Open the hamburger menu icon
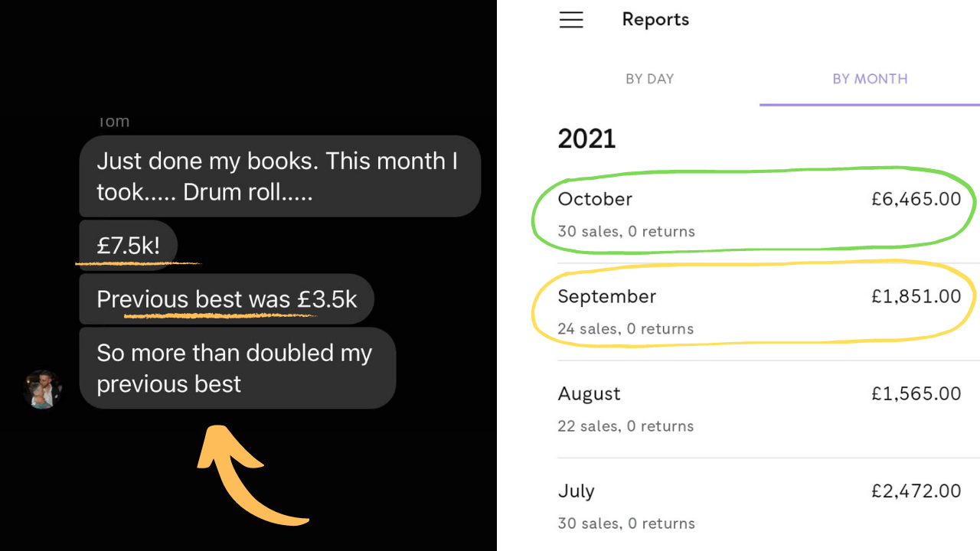Screen dimensions: 980x551 [x=571, y=20]
